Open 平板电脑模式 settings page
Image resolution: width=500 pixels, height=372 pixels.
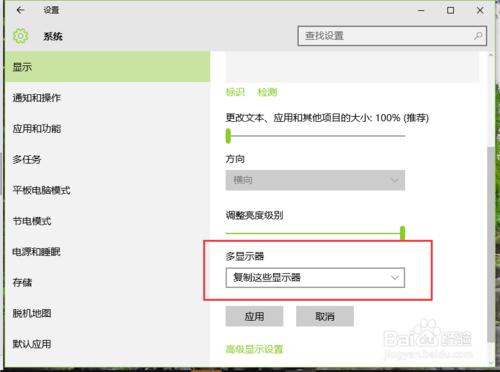click(x=108, y=190)
